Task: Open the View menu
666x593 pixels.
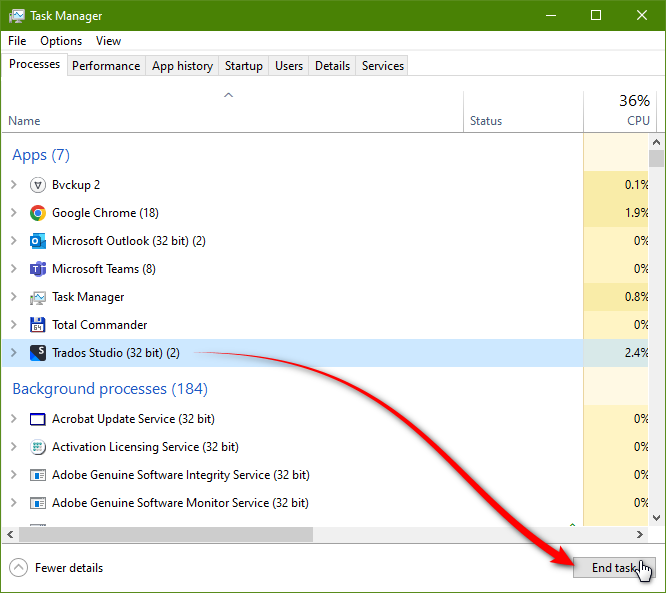Action: pyautogui.click(x=108, y=41)
